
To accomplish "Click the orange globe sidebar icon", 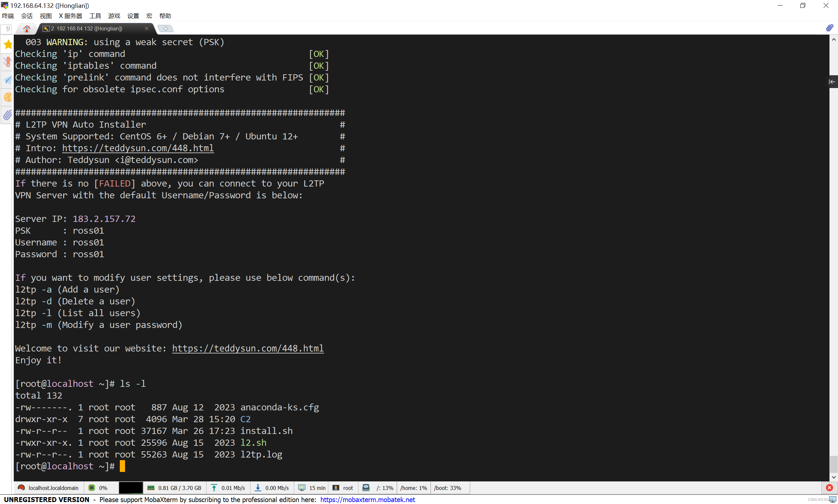I will [x=8, y=98].
